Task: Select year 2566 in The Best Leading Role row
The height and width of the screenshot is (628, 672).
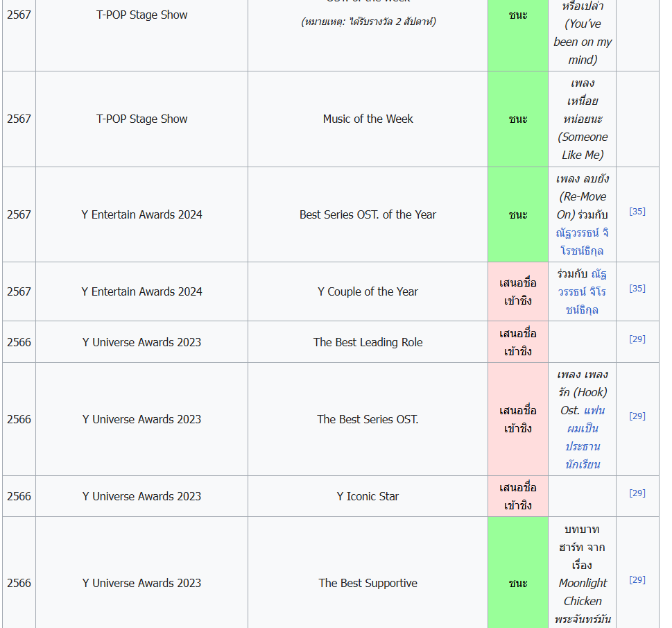Action: pyautogui.click(x=19, y=342)
